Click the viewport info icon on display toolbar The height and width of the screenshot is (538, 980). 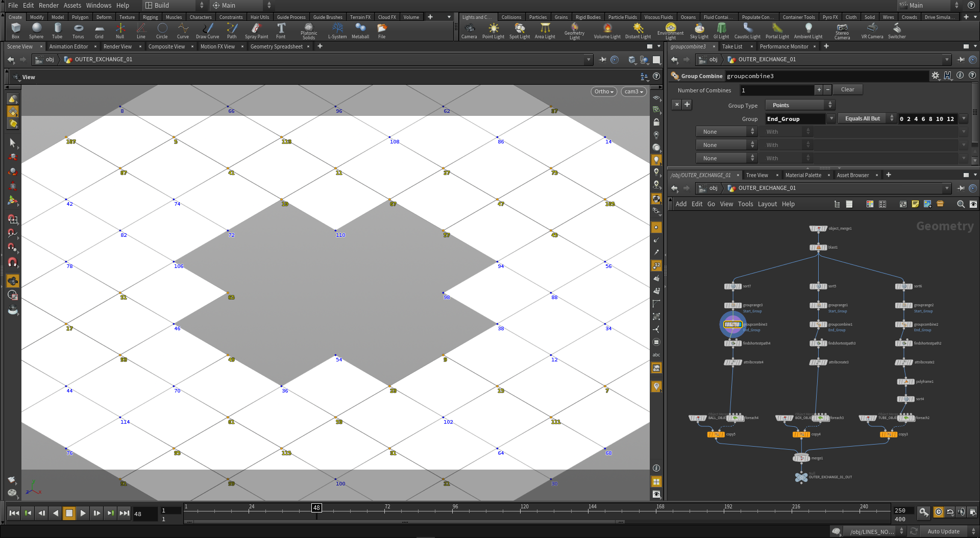pyautogui.click(x=656, y=468)
